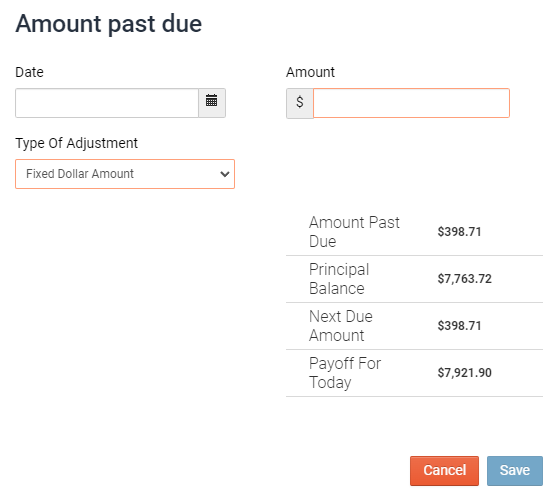The height and width of the screenshot is (501, 558).
Task: Cancel the amount past due dialog
Action: pyautogui.click(x=444, y=471)
